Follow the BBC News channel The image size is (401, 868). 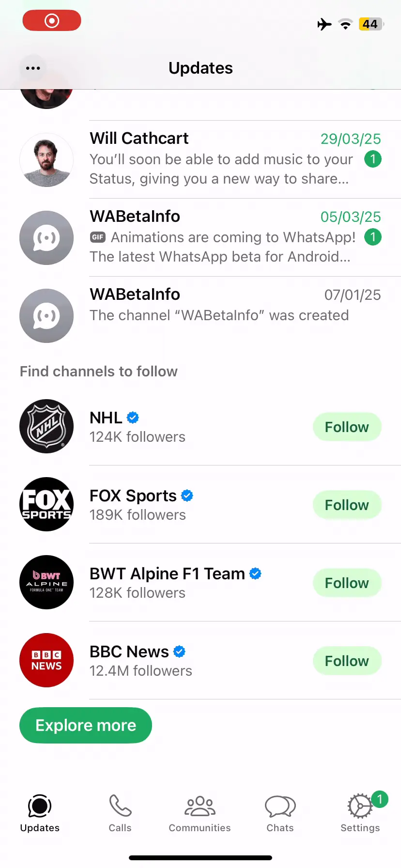[x=347, y=661]
